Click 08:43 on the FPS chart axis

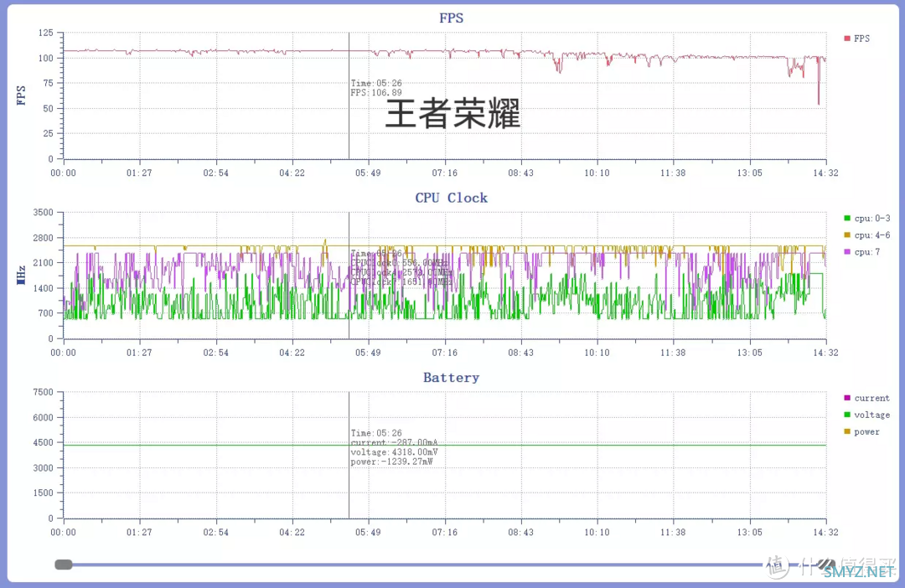pyautogui.click(x=520, y=173)
